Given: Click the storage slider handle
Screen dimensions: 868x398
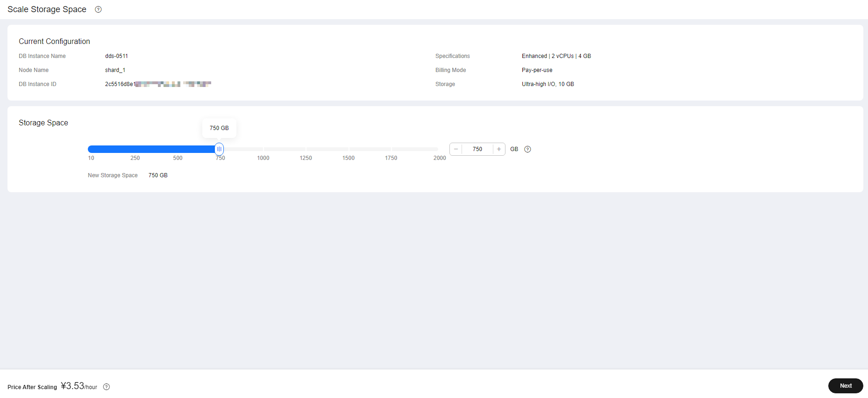Looking at the screenshot, I should click(219, 149).
